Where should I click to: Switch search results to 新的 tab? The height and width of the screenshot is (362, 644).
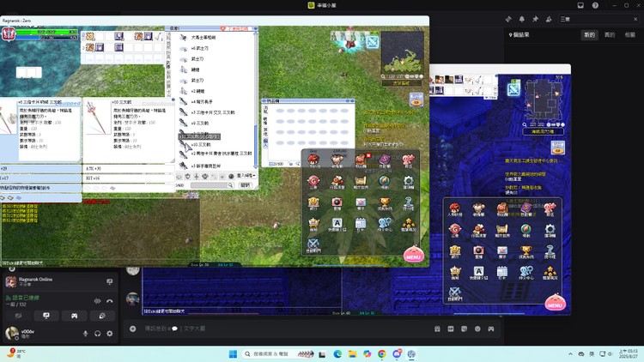pyautogui.click(x=589, y=35)
